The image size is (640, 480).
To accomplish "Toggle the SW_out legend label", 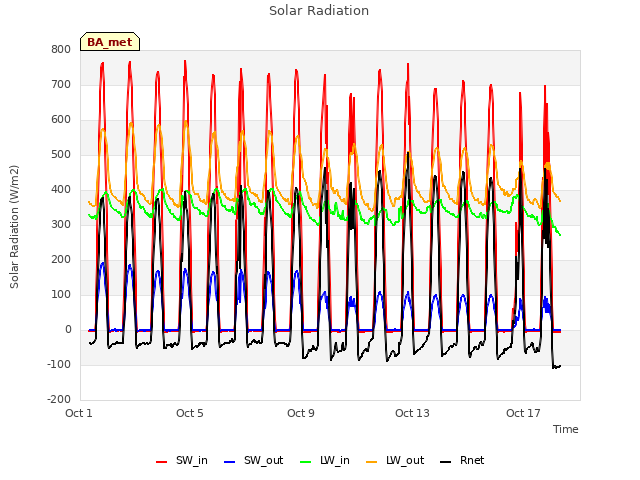I will (x=264, y=460).
